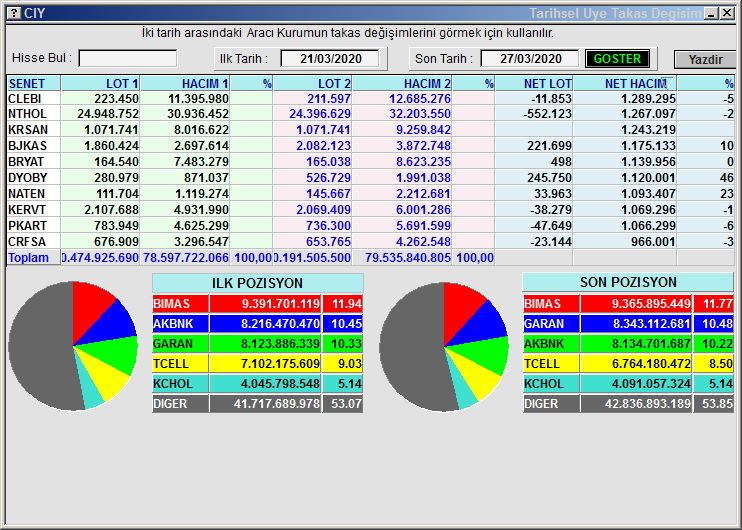The height and width of the screenshot is (530, 742).
Task: Click NET HACIM value 966.001
Action: (653, 242)
